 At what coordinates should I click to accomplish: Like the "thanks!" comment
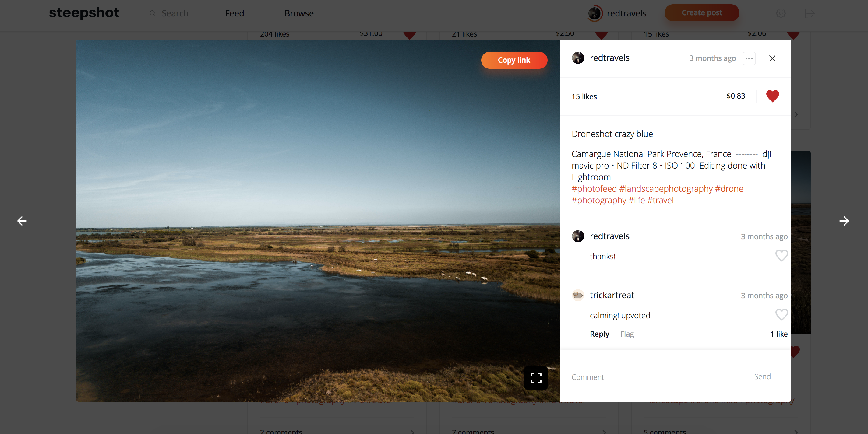781,256
